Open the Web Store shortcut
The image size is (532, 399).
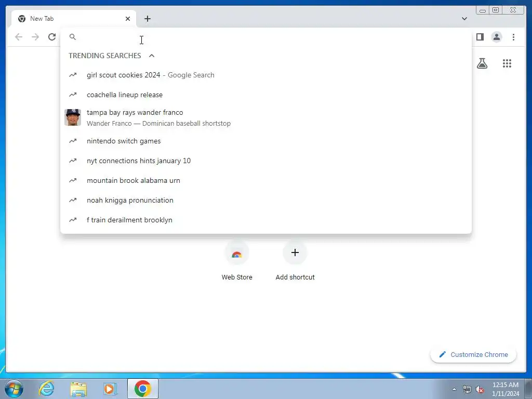click(237, 261)
